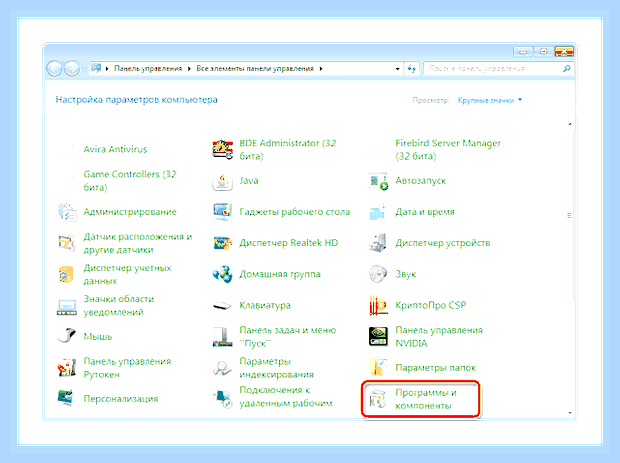The width and height of the screenshot is (620, 463).
Task: Click the Домашняя группа link text
Action: coord(280,274)
